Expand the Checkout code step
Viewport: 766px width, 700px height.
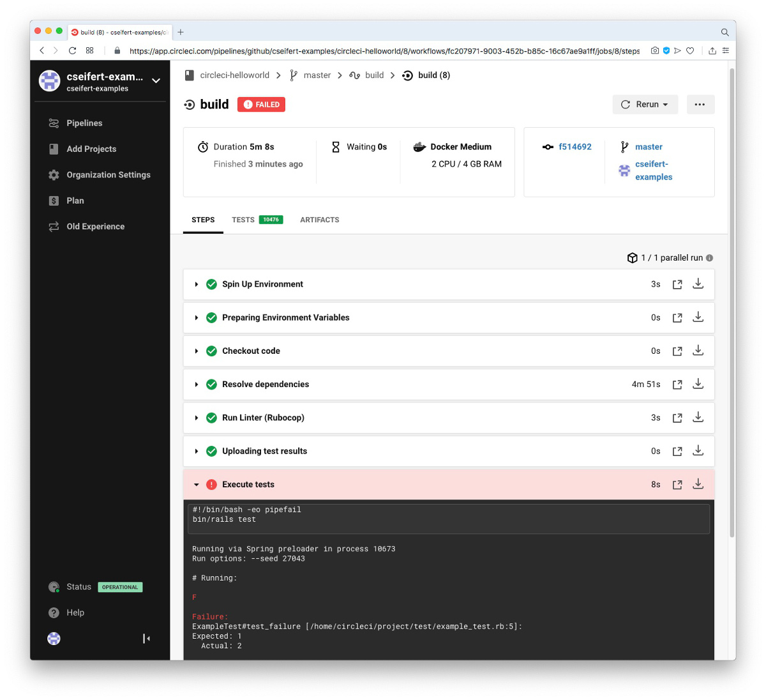(197, 351)
